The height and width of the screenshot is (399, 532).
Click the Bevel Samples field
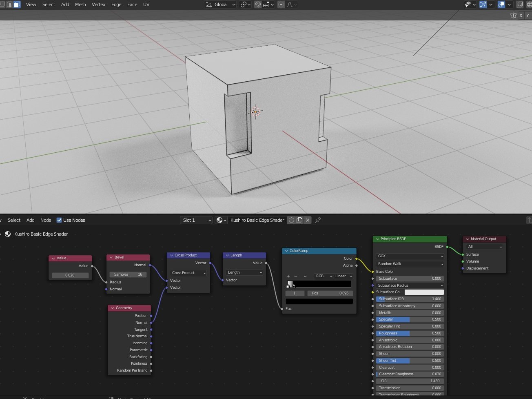coord(128,274)
